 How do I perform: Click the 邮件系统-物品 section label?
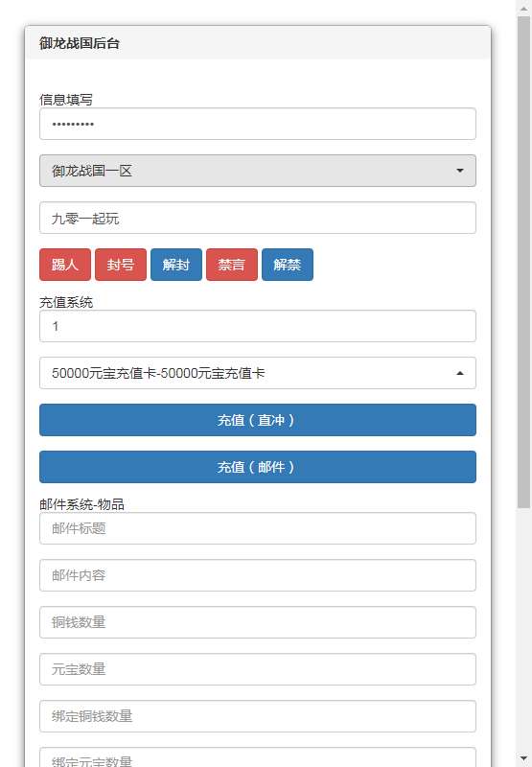coord(81,504)
